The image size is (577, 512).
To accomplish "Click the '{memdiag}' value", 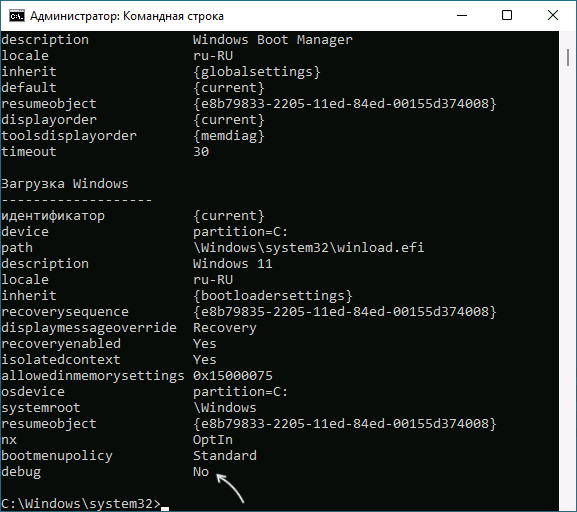I will pos(229,136).
